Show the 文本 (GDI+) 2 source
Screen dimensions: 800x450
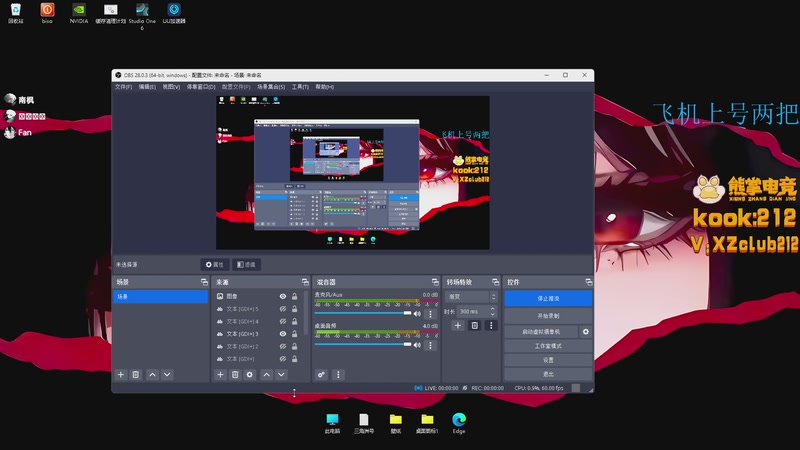tap(283, 346)
